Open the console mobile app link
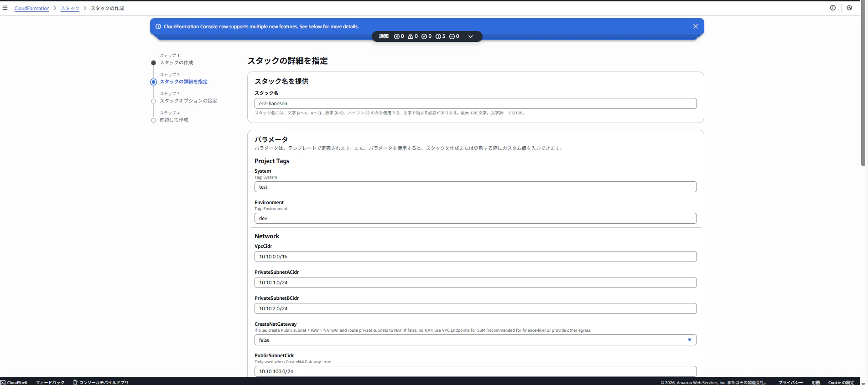 click(101, 382)
